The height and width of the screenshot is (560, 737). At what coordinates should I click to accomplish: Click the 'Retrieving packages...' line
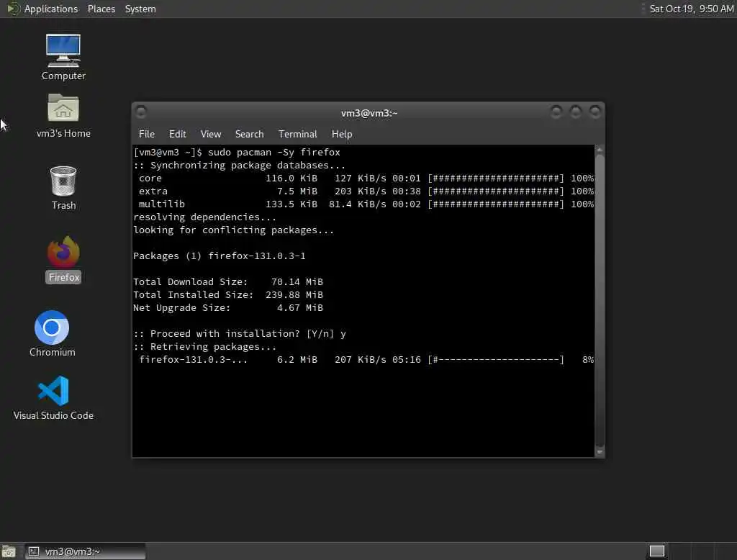205,346
